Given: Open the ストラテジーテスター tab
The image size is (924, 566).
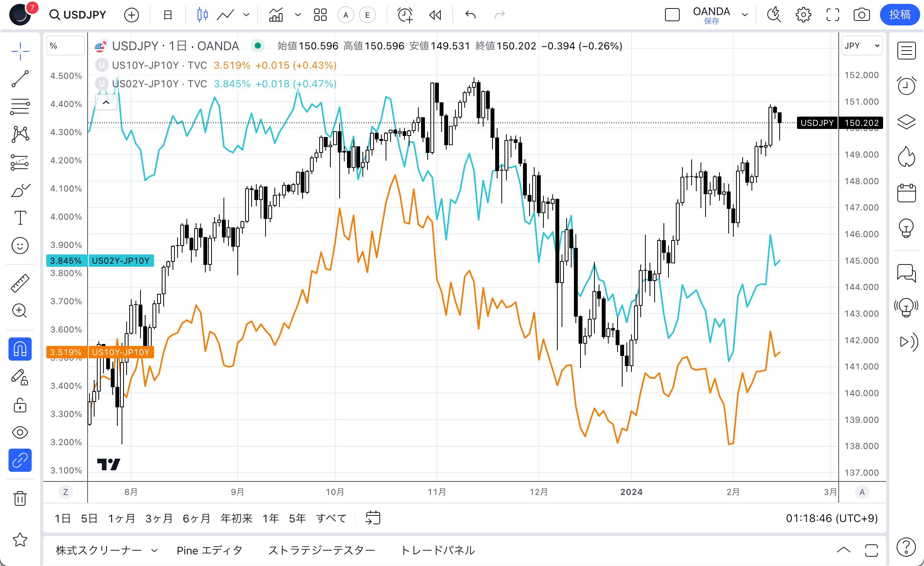Looking at the screenshot, I should pyautogui.click(x=322, y=551).
